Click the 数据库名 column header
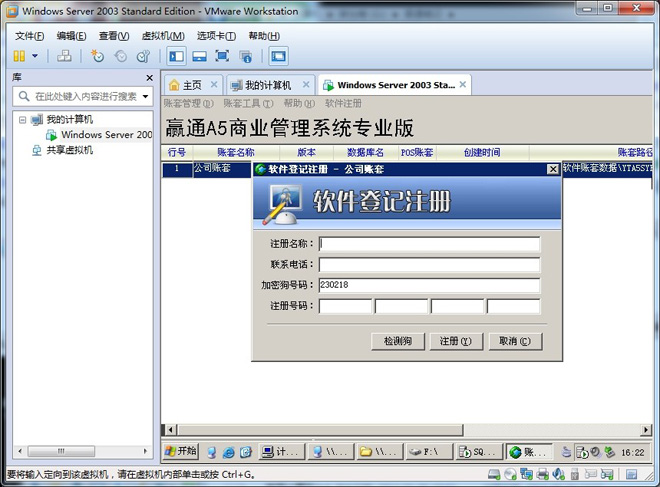 click(x=365, y=152)
